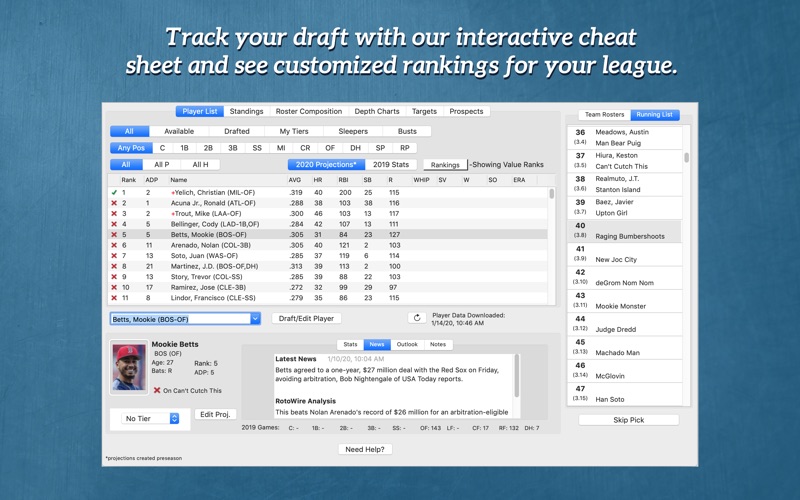Open the Stats tab in player details
Image resolution: width=800 pixels, height=500 pixels.
click(350, 344)
